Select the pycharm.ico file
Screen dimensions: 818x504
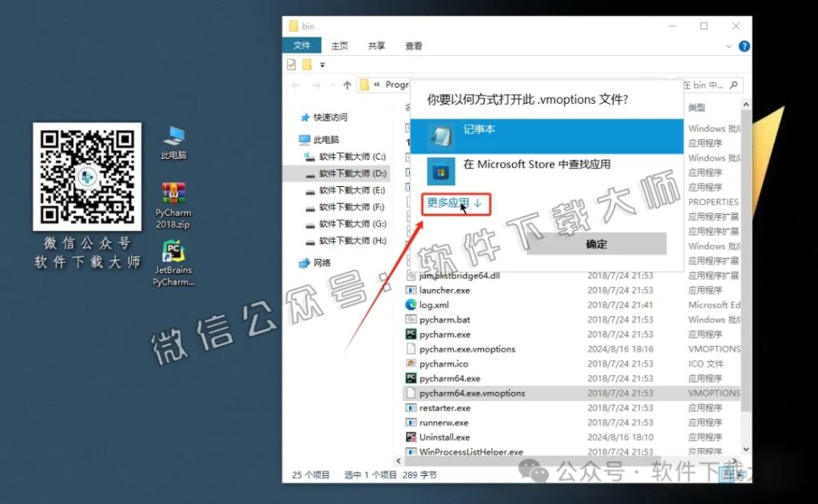click(444, 363)
